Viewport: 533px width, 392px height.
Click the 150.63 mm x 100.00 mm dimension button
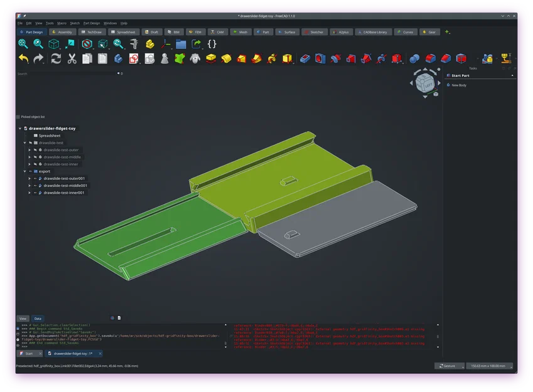[490, 366]
